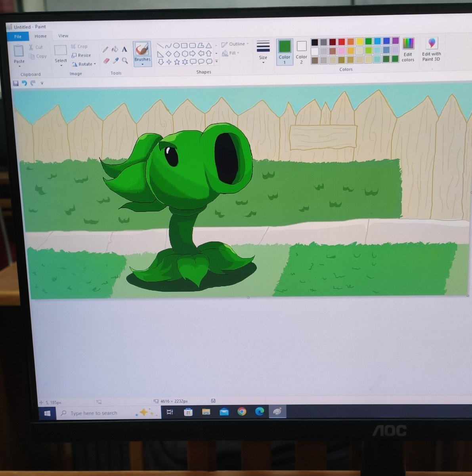The width and height of the screenshot is (472, 476).
Task: Pick the yellow palette color
Action: point(359,41)
